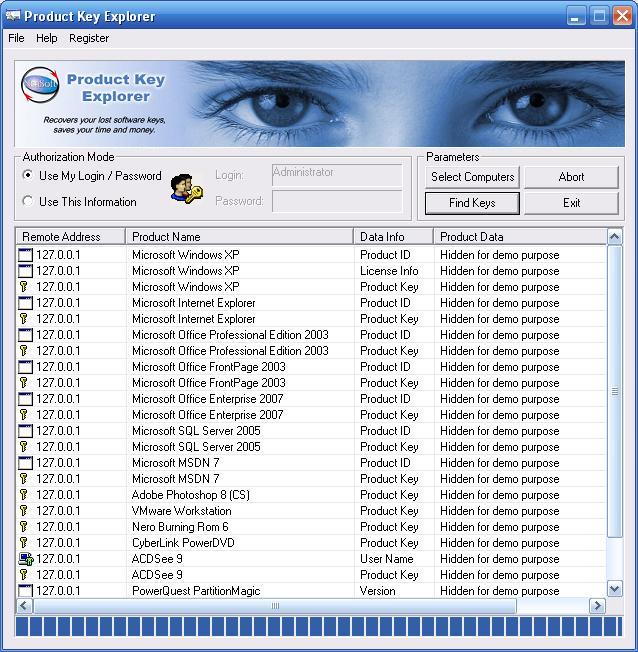This screenshot has width=638, height=652.
Task: Click the Select Computers button
Action: [x=472, y=177]
